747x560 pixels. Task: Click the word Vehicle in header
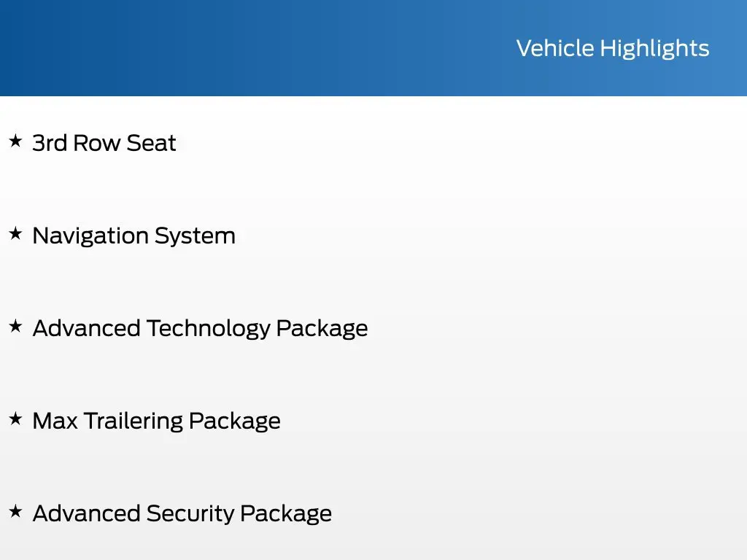tap(555, 48)
